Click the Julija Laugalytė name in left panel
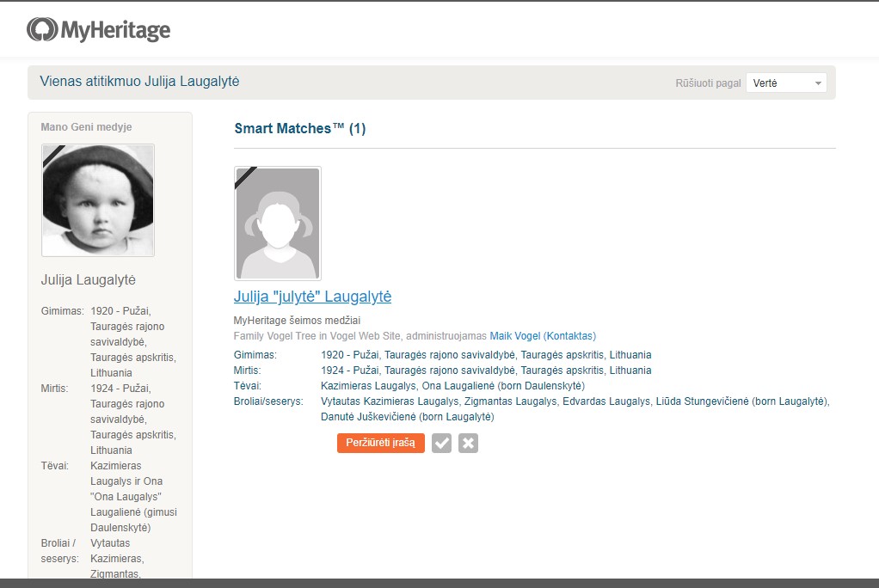Viewport: 879px width, 588px height. 88,279
